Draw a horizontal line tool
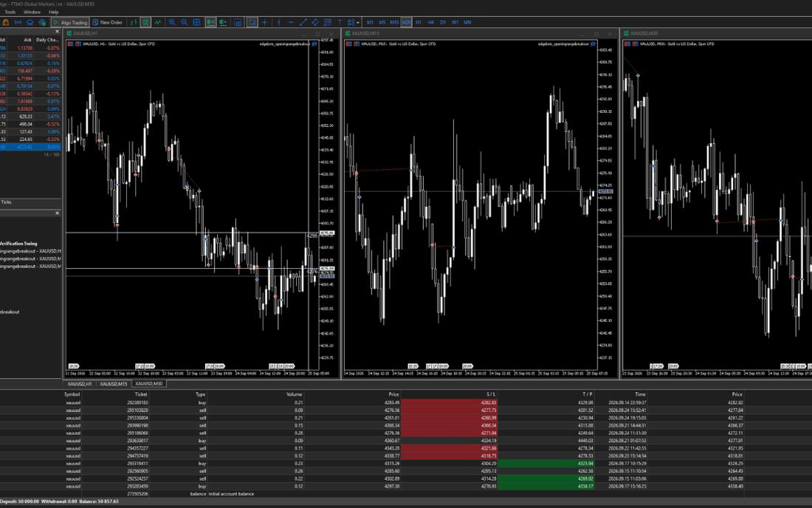The height and width of the screenshot is (508, 812). [291, 22]
